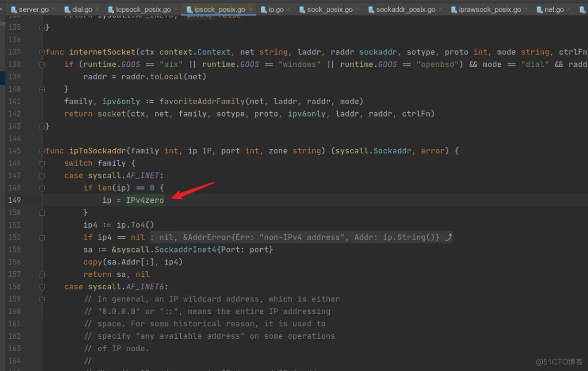
Task: Click the ipToSockaddr function name
Action: coord(97,151)
